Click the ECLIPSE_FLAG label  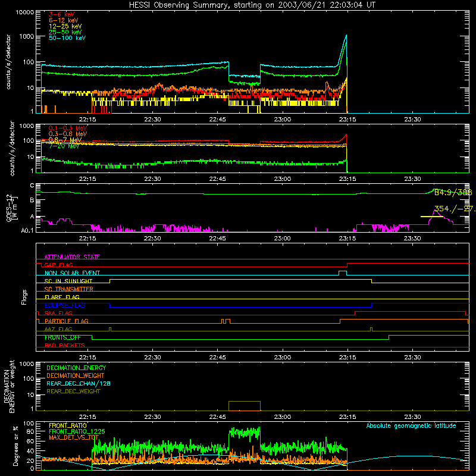tap(65, 305)
